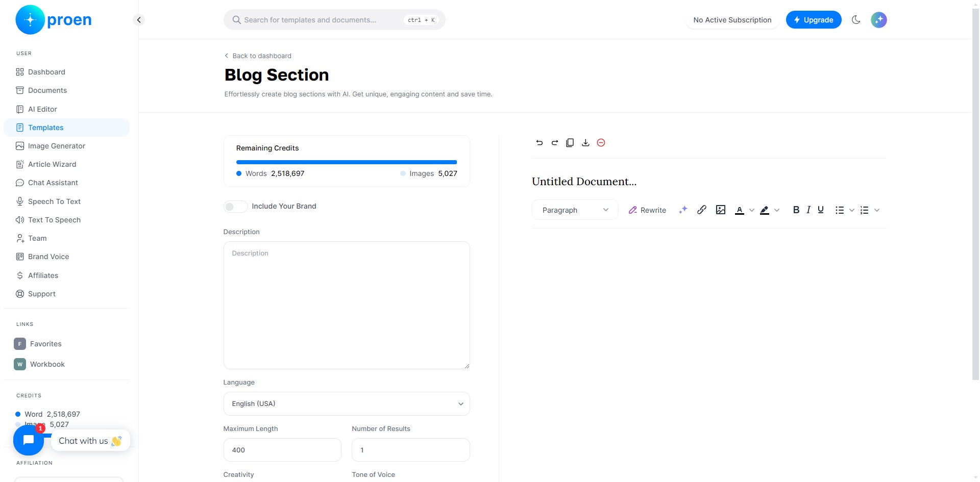Click the Number of Results field
Screen dimensions: 980x482
[410, 450]
